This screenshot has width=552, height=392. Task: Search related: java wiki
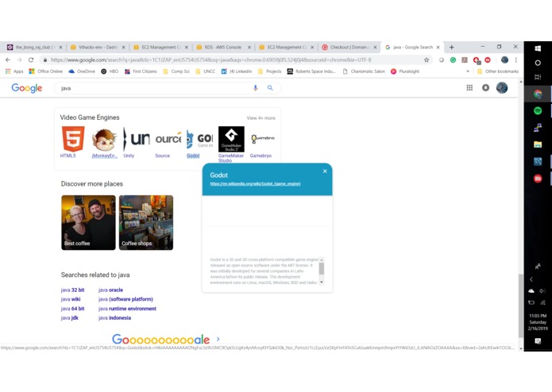click(x=71, y=299)
